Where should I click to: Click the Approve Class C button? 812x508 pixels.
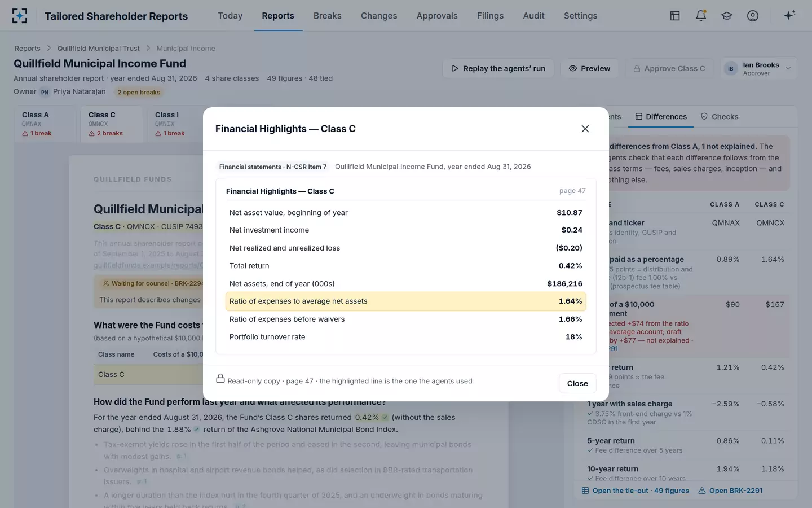pos(669,68)
